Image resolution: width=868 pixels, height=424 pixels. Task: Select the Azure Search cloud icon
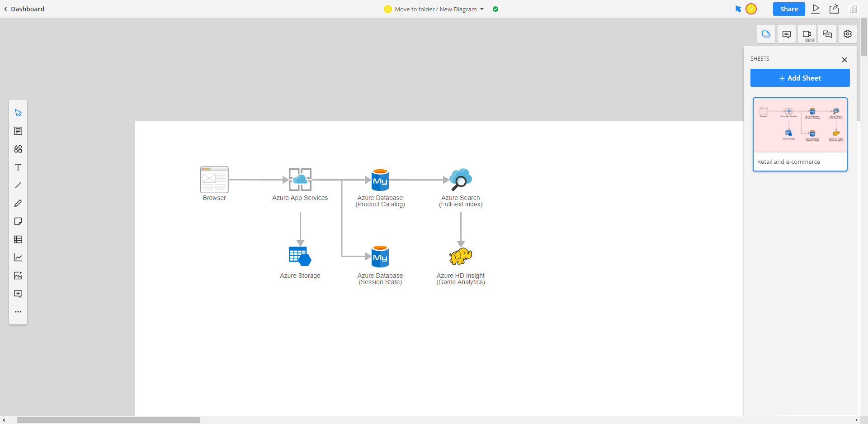(x=461, y=180)
